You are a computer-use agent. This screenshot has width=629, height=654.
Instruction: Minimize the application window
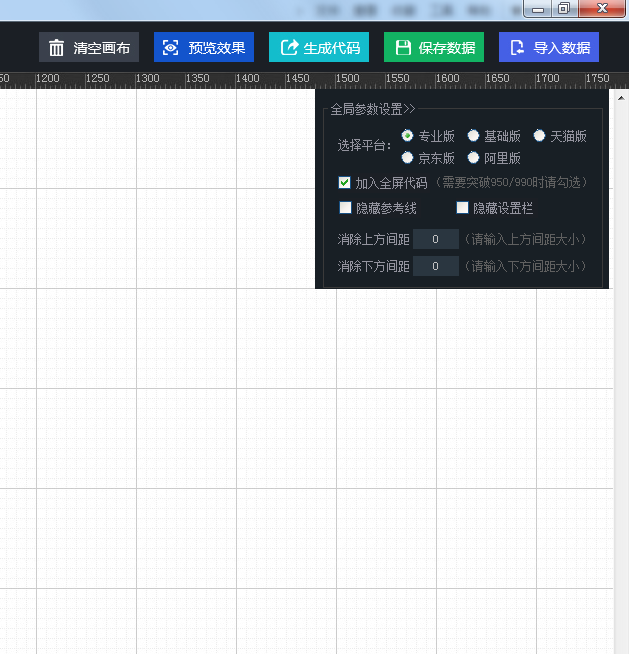(x=538, y=8)
